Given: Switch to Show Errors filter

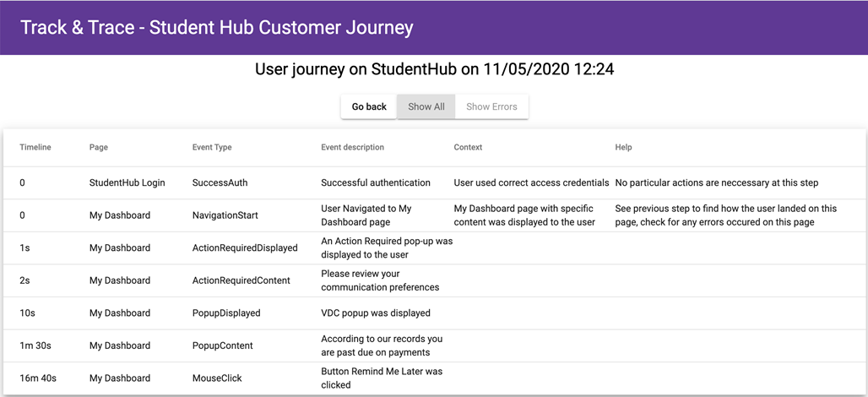Looking at the screenshot, I should 491,106.
